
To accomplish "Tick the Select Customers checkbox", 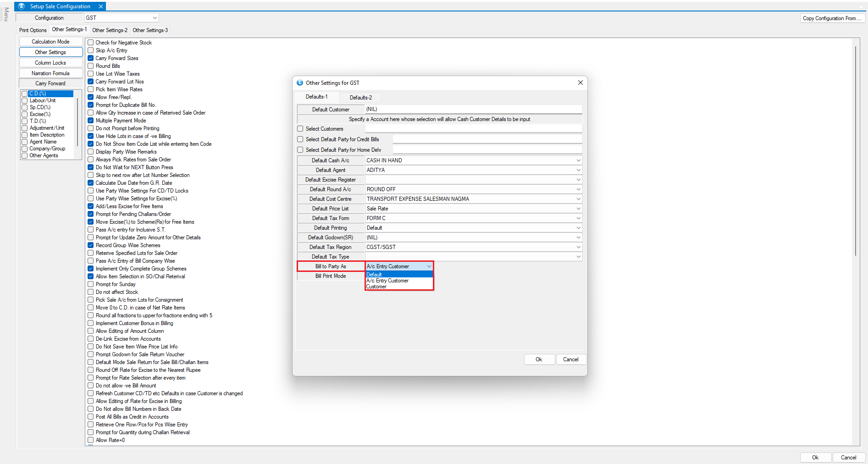I will point(300,129).
